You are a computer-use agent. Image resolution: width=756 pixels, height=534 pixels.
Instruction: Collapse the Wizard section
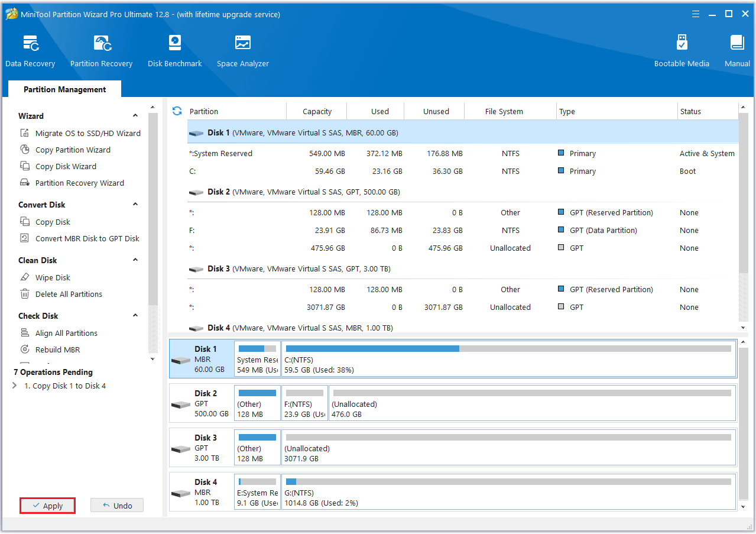tap(135, 116)
